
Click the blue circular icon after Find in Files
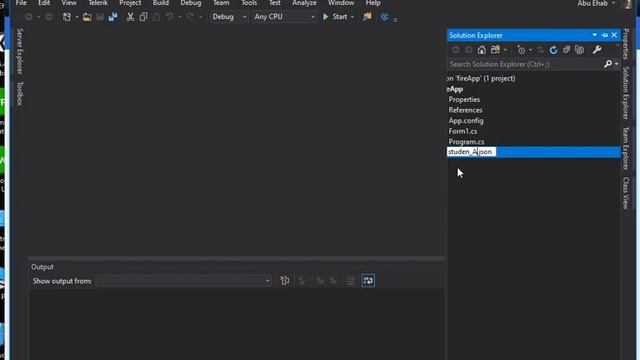pos(384,17)
